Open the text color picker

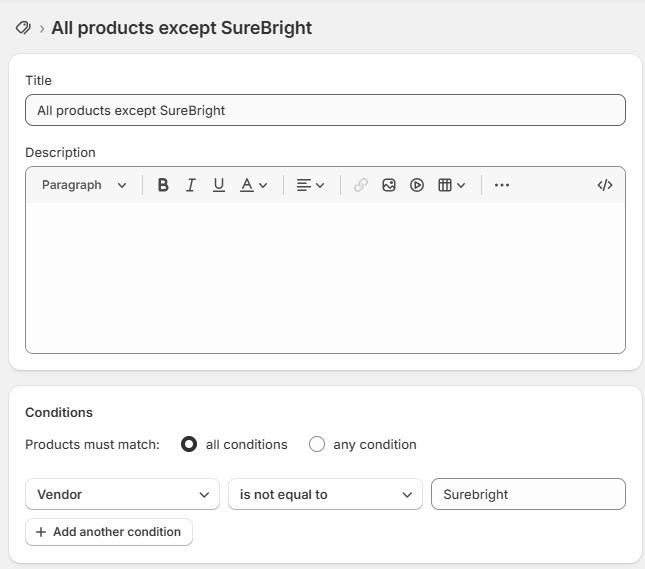point(253,185)
